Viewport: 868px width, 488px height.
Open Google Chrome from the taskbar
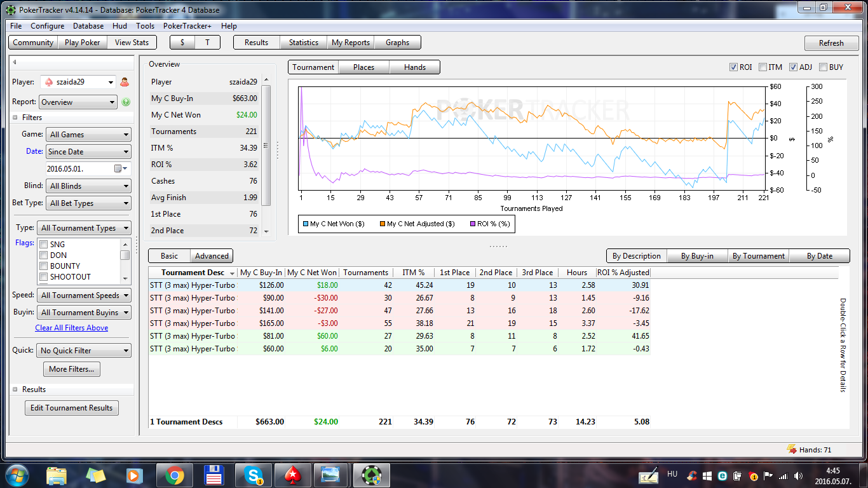click(x=175, y=475)
